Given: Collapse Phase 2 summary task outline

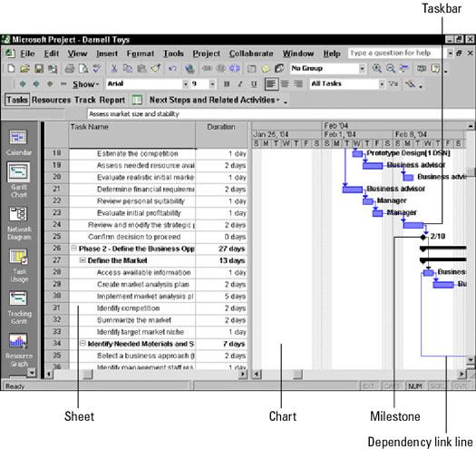Looking at the screenshot, I should click(73, 249).
